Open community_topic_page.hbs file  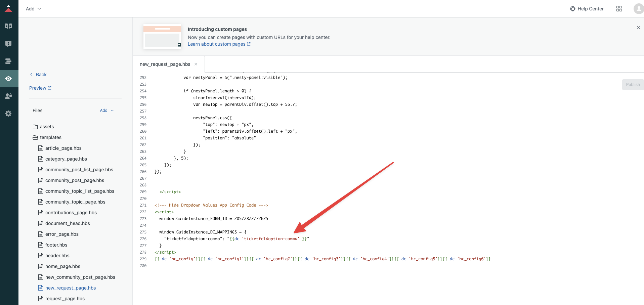(x=72, y=202)
